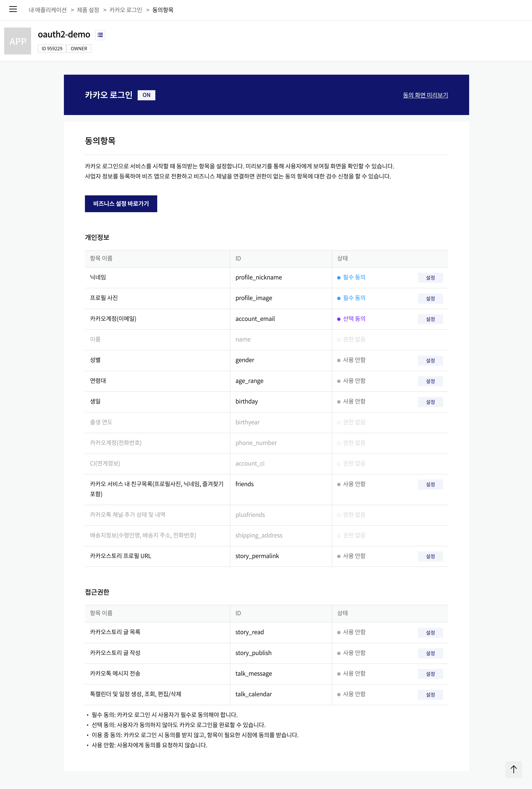Click 비즈니스 설정 바로가기 button
This screenshot has width=532, height=789.
tap(121, 204)
